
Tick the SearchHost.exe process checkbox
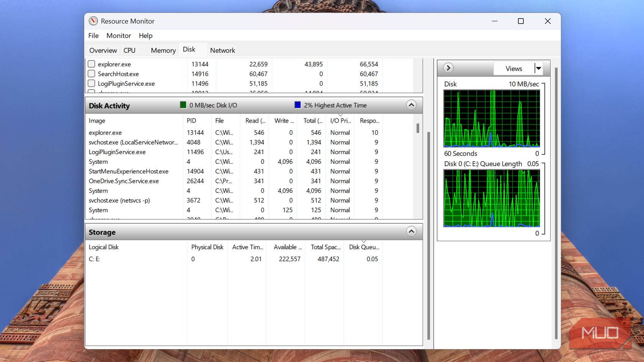(x=91, y=74)
